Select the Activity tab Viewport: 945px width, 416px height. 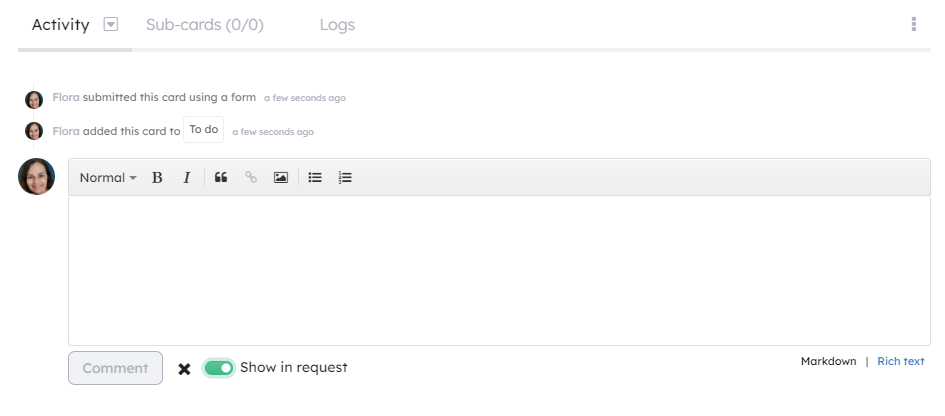(60, 25)
